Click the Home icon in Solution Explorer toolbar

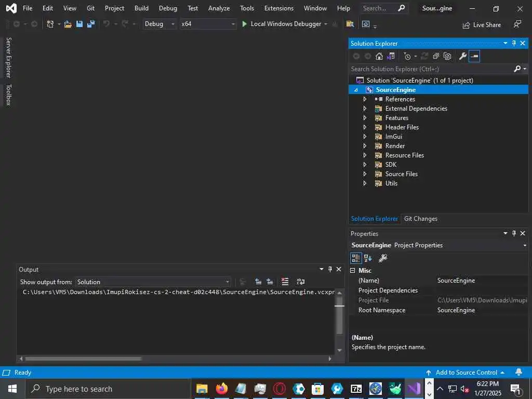click(x=379, y=56)
